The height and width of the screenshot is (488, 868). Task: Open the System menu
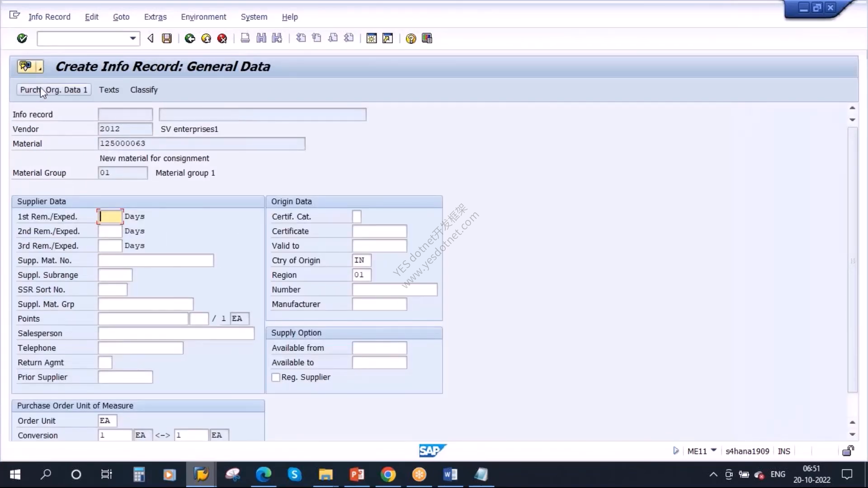254,17
